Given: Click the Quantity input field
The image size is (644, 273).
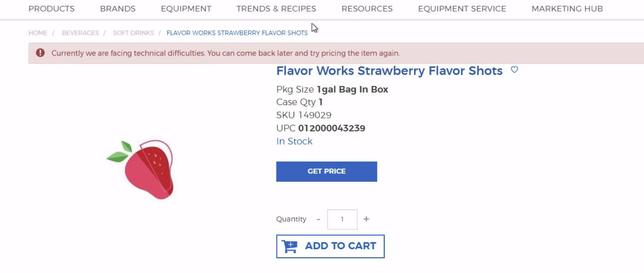Looking at the screenshot, I should [342, 219].
